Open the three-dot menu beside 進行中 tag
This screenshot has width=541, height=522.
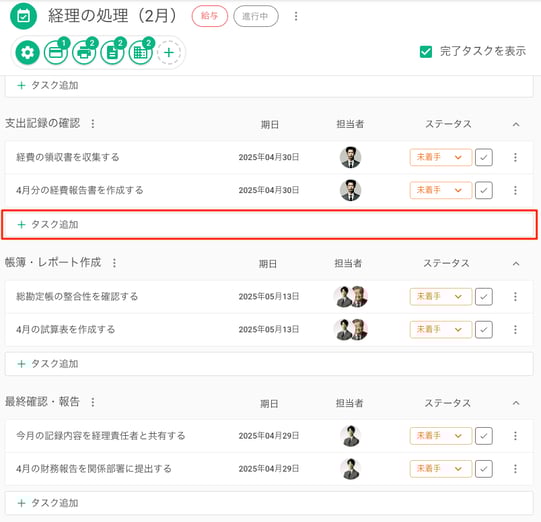click(296, 16)
